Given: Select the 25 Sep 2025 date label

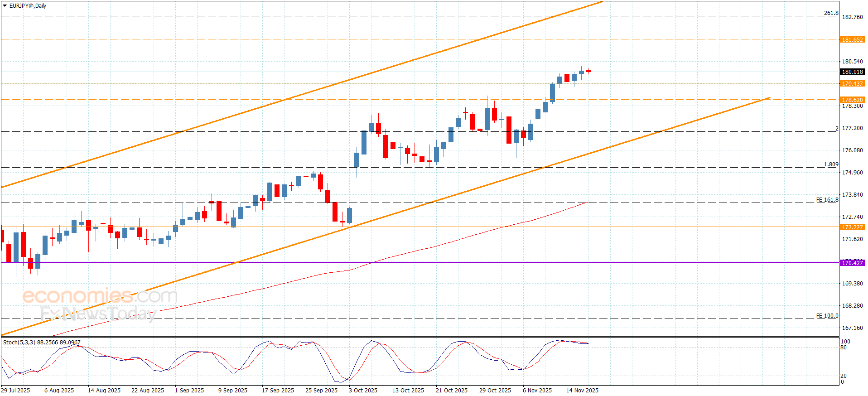Looking at the screenshot, I should coord(321,391).
